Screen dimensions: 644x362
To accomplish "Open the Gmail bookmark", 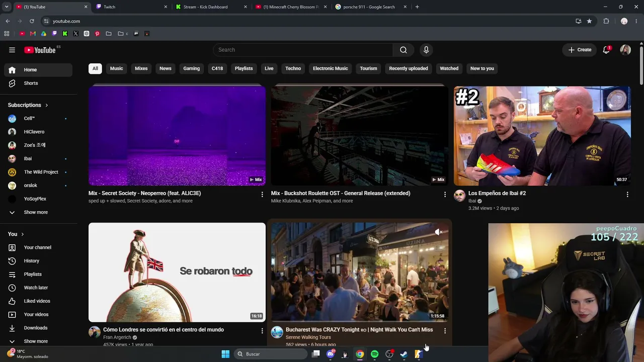I will point(33,34).
